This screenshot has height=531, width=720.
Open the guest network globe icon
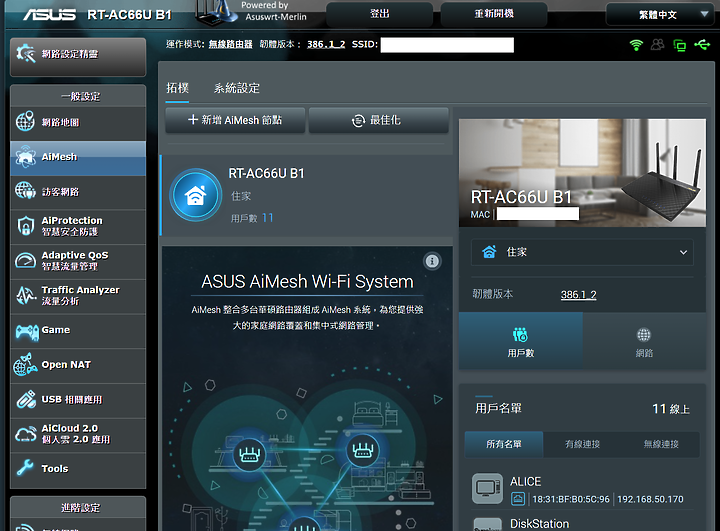pyautogui.click(x=25, y=191)
